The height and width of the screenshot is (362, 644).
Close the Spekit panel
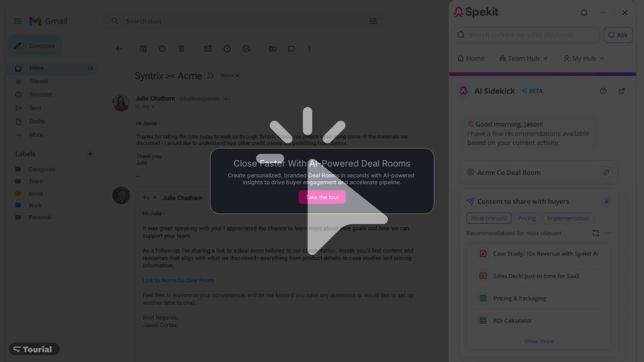625,12
